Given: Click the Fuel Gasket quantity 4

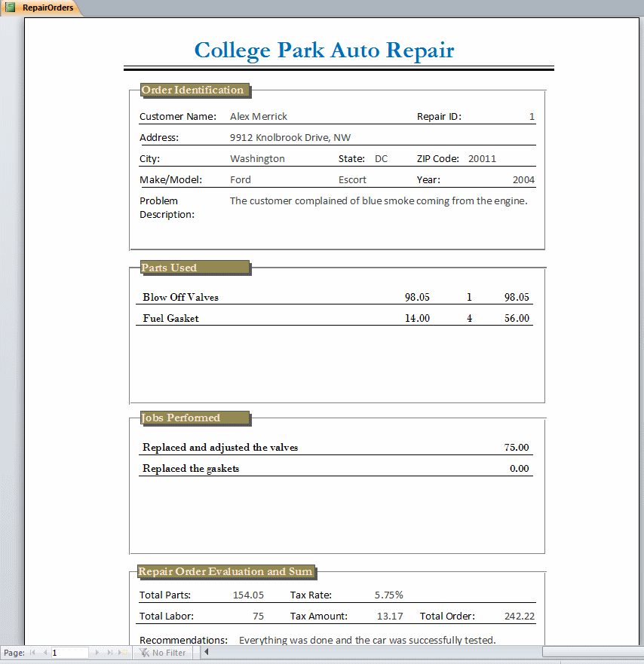Looking at the screenshot, I should [469, 319].
